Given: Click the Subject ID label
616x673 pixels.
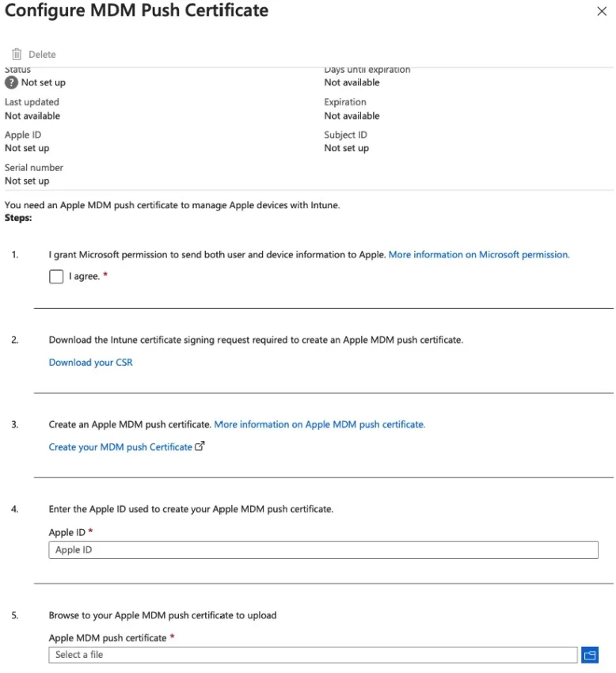Looking at the screenshot, I should (x=346, y=135).
